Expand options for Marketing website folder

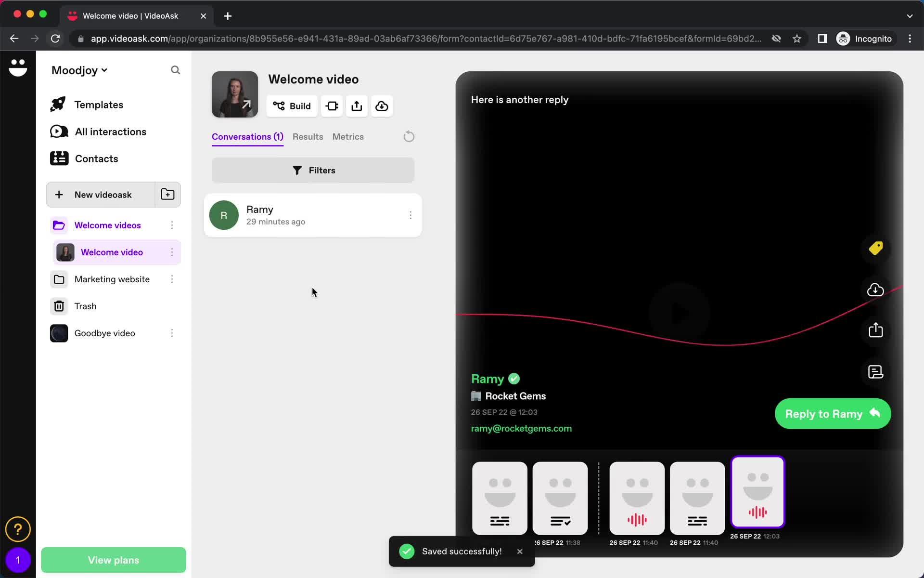coord(172,279)
